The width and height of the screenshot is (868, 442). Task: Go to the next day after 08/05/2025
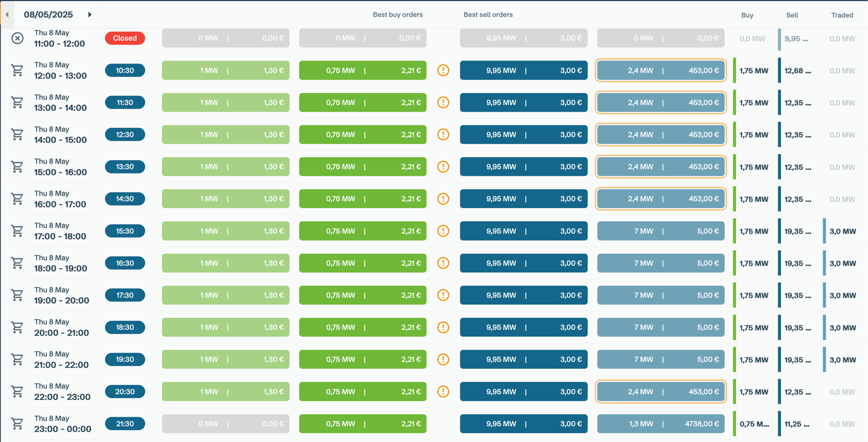tap(90, 14)
